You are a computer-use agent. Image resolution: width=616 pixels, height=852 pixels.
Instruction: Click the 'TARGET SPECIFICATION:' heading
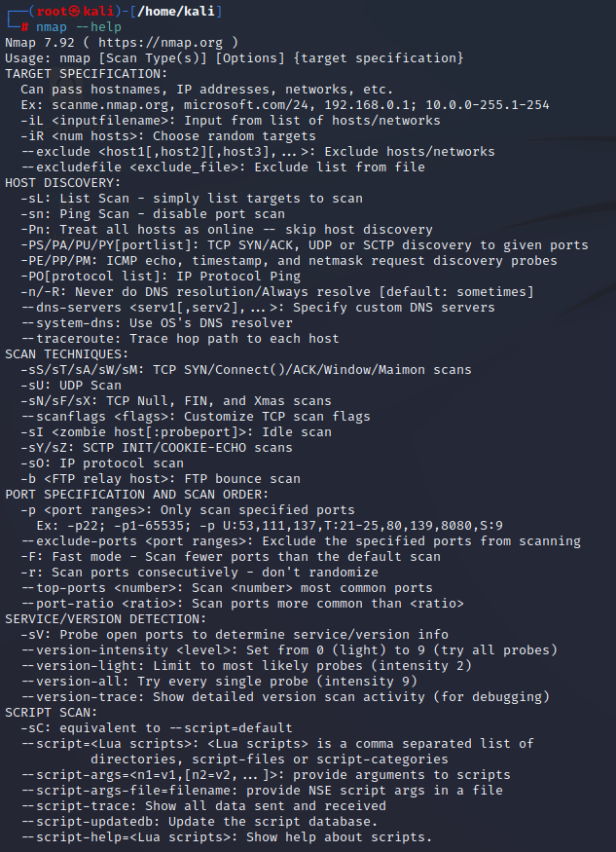pyautogui.click(x=87, y=73)
